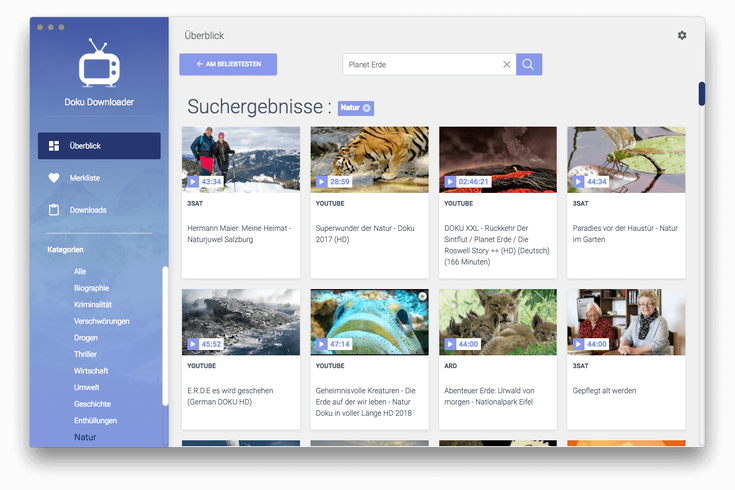The width and height of the screenshot is (735, 490).
Task: Click the Downloads clipboard icon
Action: pos(54,210)
